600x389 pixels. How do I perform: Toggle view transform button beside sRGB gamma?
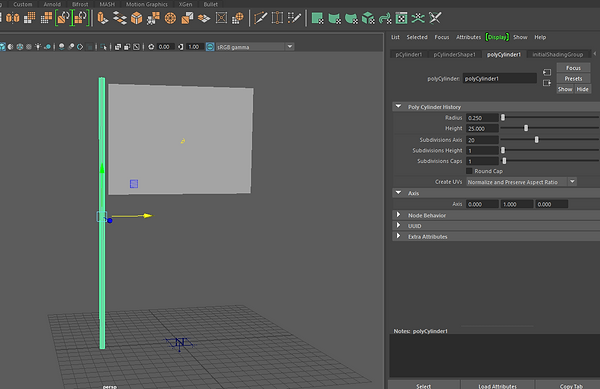pyautogui.click(x=210, y=47)
